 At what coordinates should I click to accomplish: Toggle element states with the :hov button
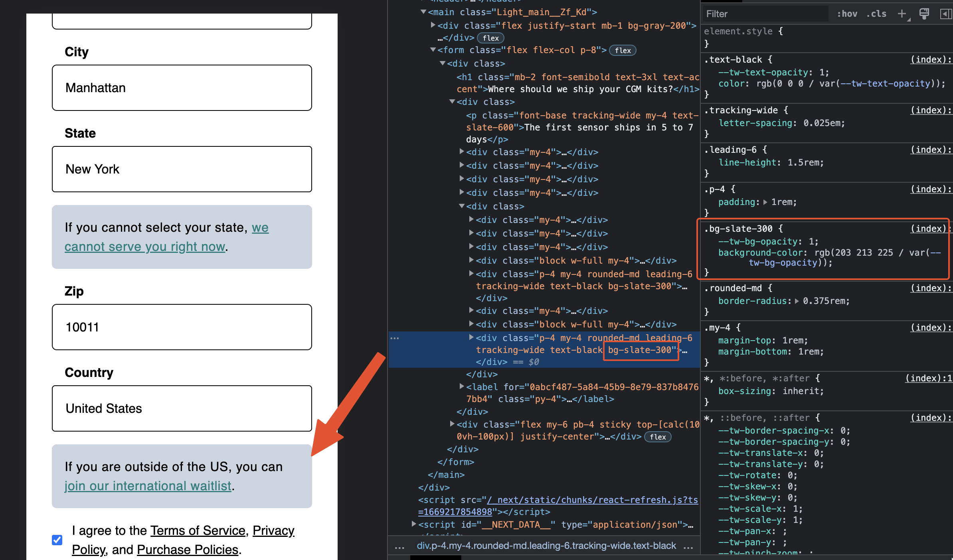(847, 14)
